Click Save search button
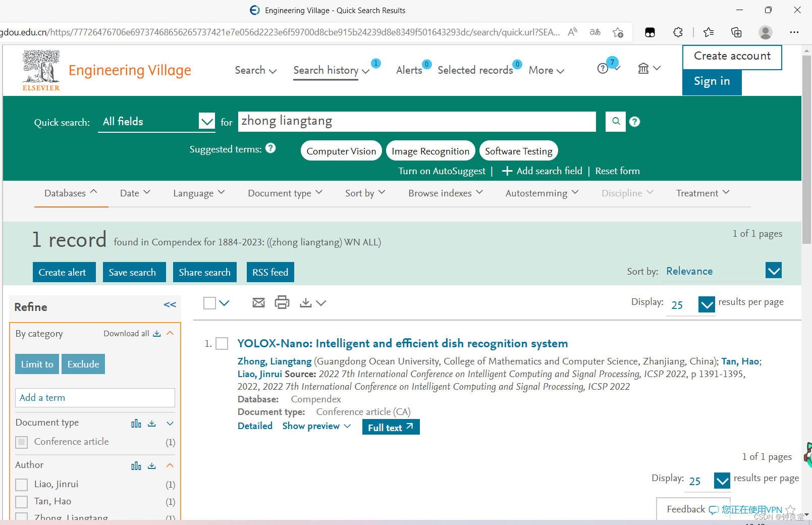The width and height of the screenshot is (812, 525). pos(134,272)
